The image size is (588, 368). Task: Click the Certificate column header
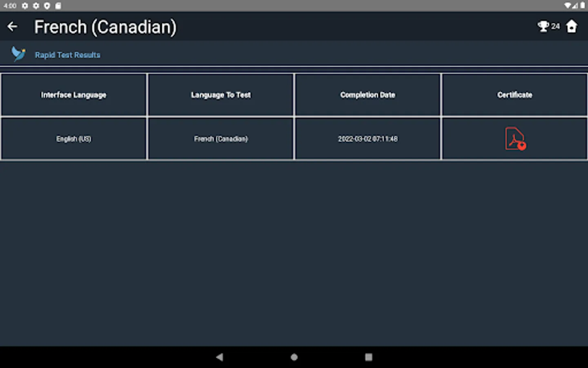point(514,95)
